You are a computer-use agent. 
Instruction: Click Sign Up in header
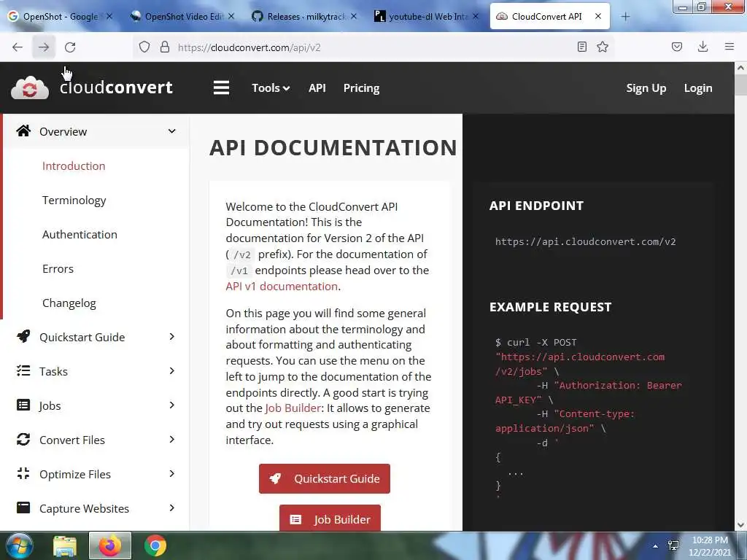tap(646, 88)
